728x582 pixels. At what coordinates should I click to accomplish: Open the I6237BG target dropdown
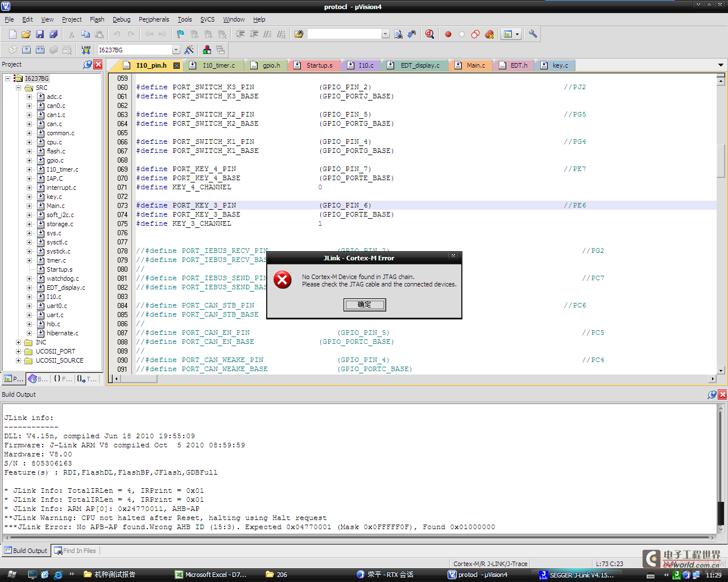click(176, 50)
